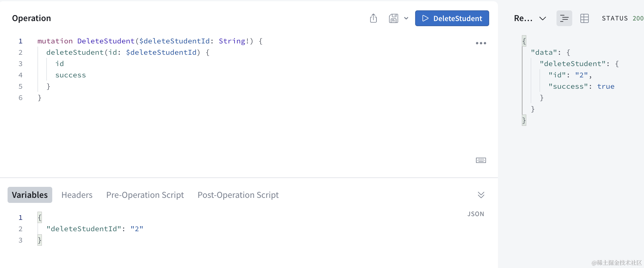The image size is (644, 268).
Task: Click the success field in operation editor
Action: [71, 75]
